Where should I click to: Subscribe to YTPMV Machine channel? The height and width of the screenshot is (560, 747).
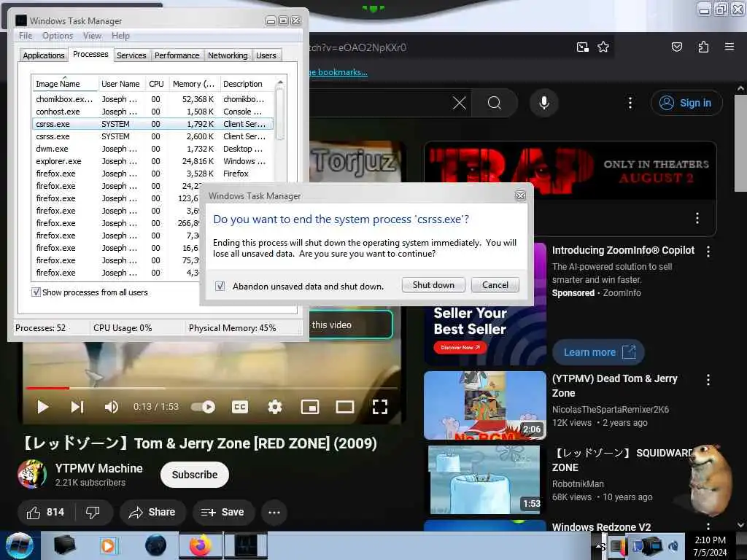click(195, 475)
